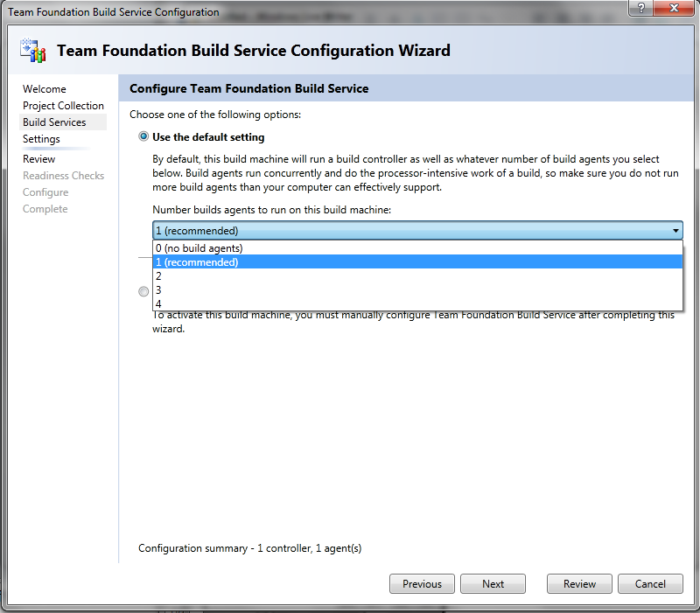Click the 'Configuration summary - 1 controller, 1 agent(s)' text

point(249,548)
